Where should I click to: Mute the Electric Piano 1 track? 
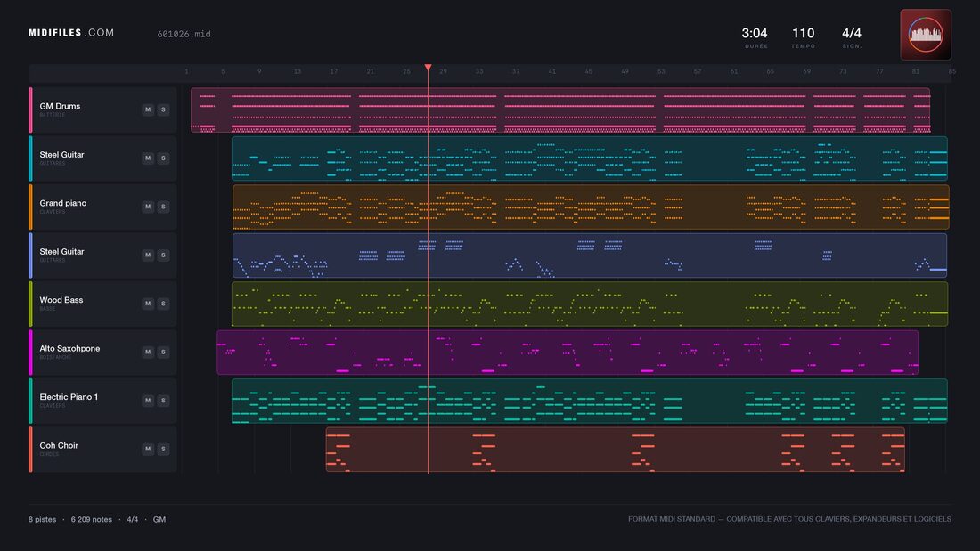pos(148,401)
